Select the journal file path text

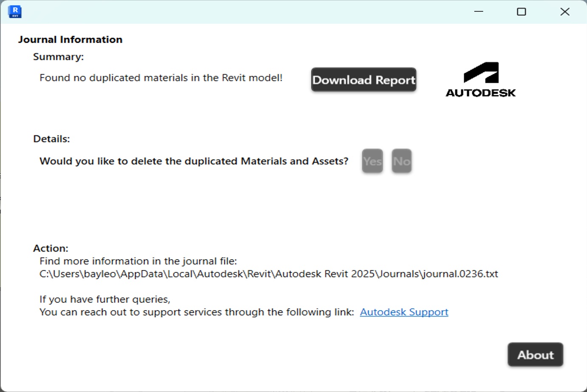[x=268, y=274]
